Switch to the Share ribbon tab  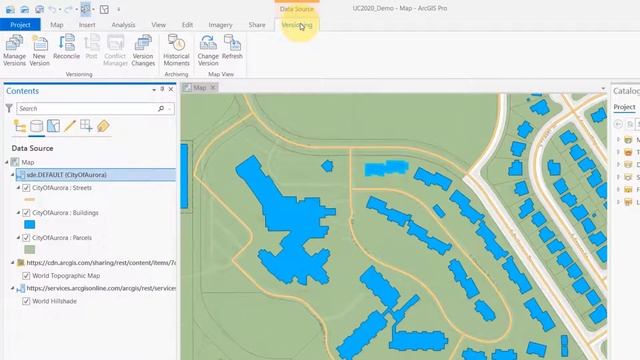pyautogui.click(x=257, y=25)
